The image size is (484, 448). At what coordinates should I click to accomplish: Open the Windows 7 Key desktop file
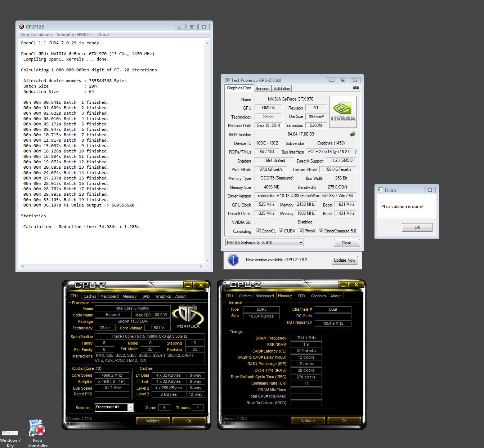tap(10, 438)
